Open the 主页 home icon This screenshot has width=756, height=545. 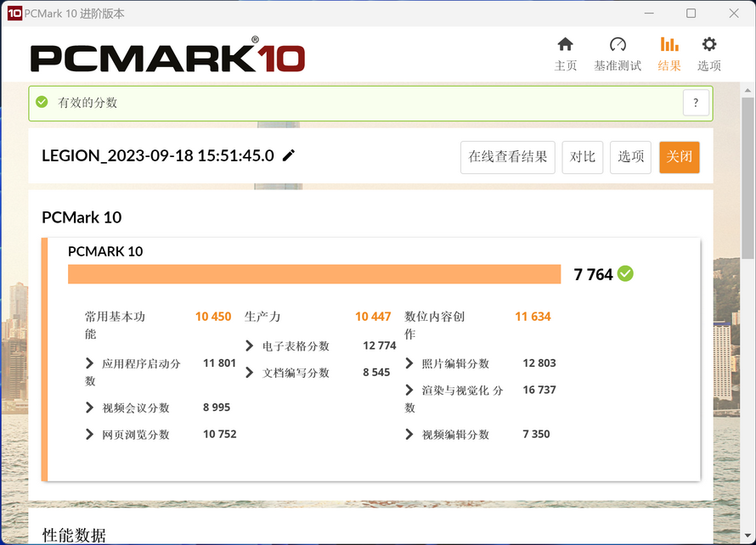[x=565, y=44]
